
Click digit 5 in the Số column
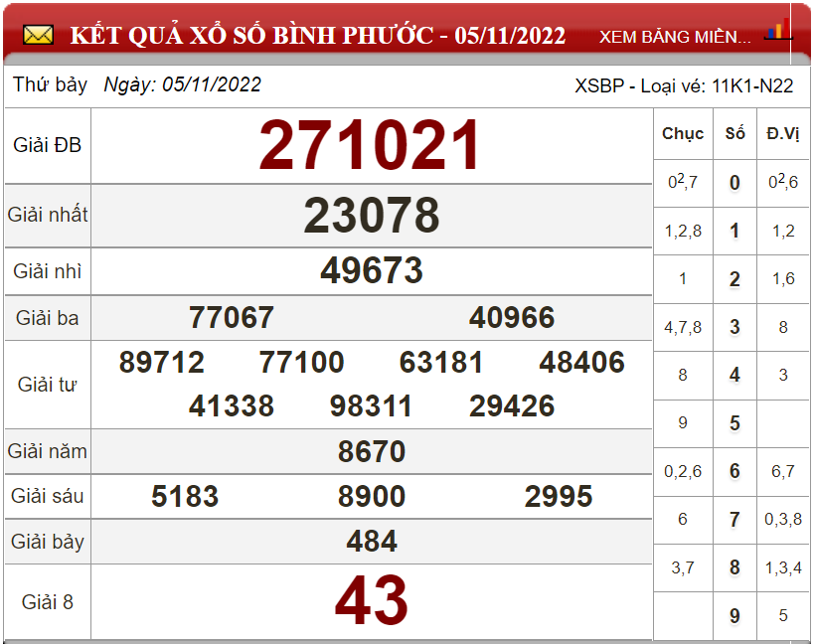[734, 423]
